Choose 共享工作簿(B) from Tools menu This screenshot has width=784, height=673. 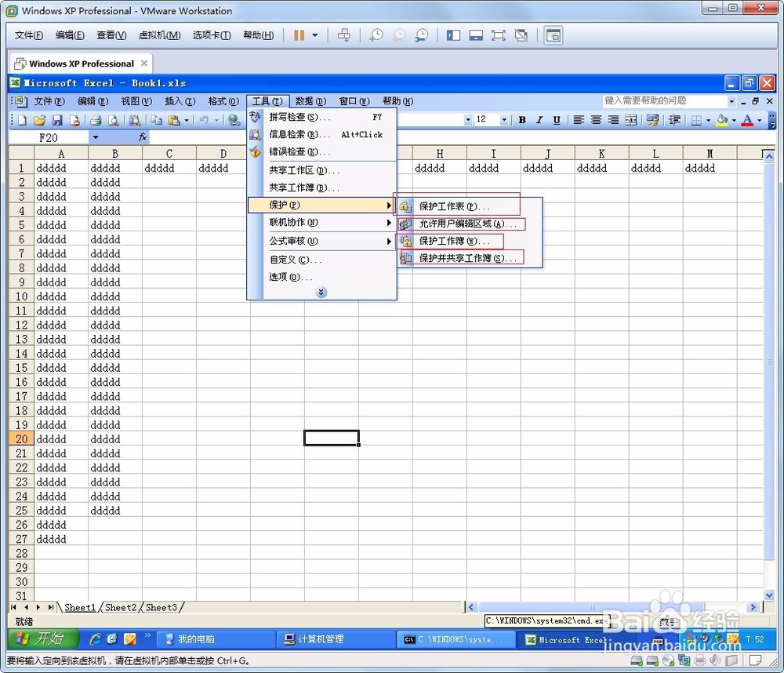[322, 187]
